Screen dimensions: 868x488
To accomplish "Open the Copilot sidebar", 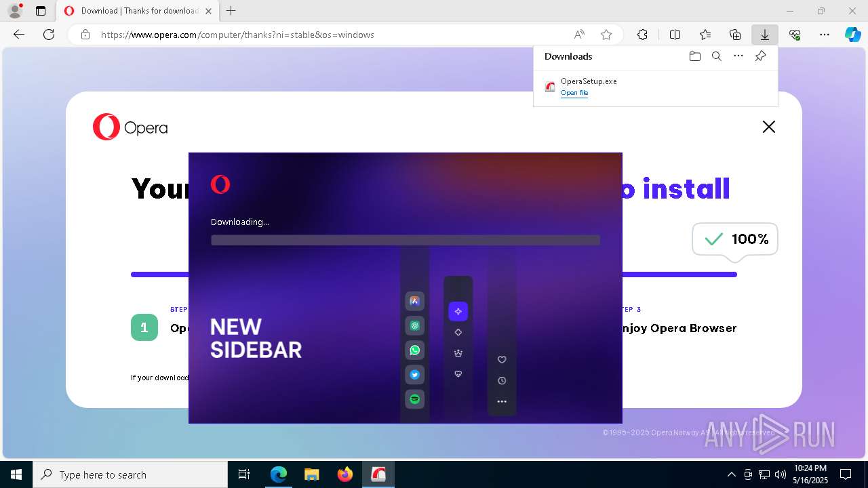I will 853,35.
